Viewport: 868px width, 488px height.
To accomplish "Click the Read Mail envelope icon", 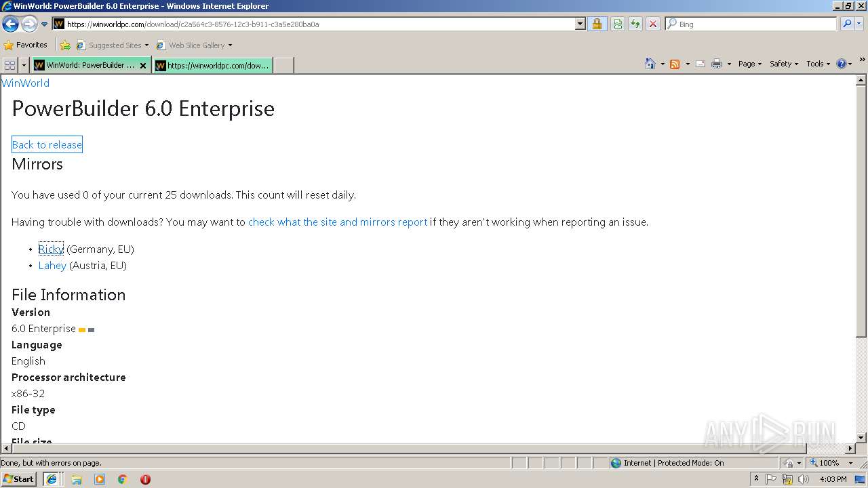I will point(701,64).
